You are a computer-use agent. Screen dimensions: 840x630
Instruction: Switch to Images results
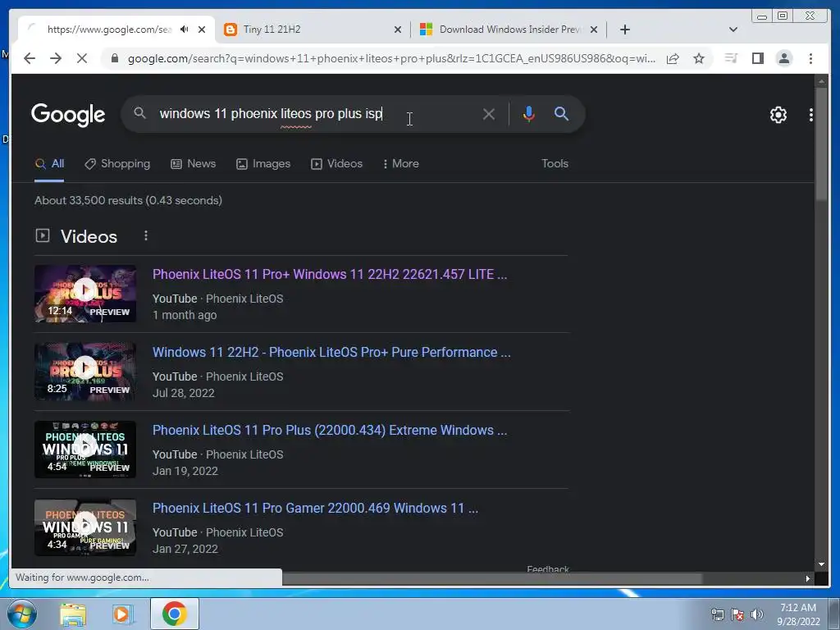[263, 164]
